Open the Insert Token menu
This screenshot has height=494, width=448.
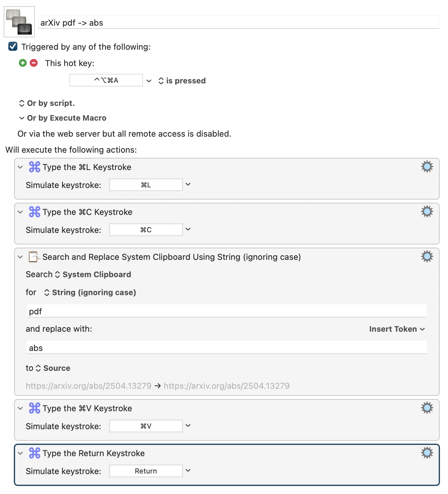397,329
